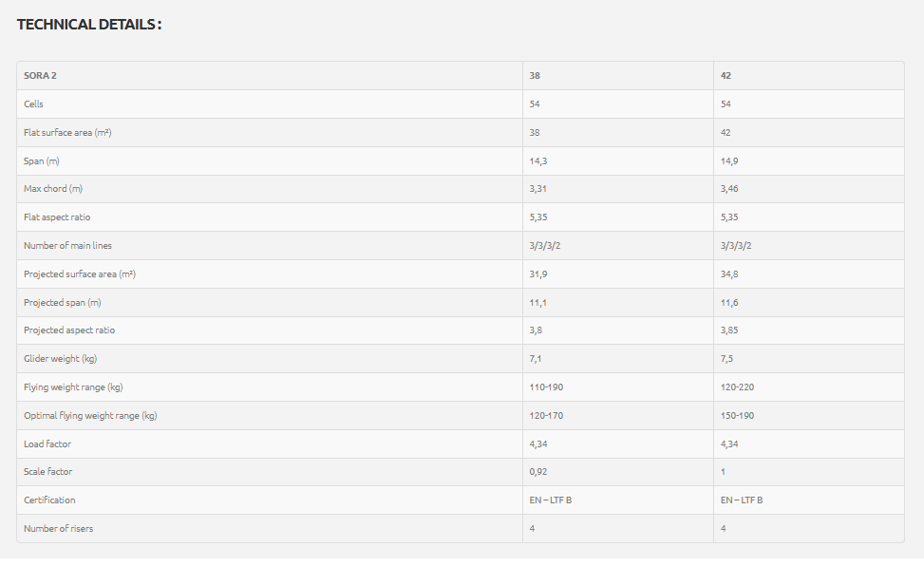Click the TECHNICAL DETAILS heading
Viewport: 924px width, 566px height.
click(89, 25)
